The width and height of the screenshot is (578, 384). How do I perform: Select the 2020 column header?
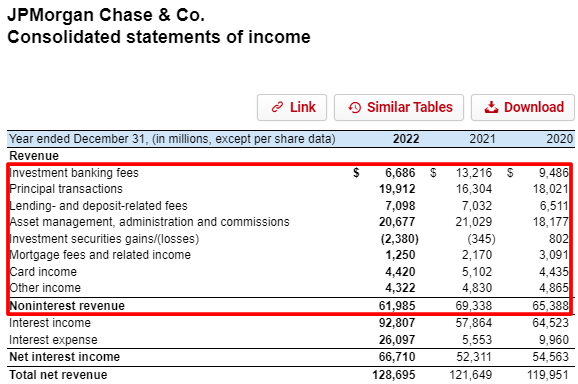pos(560,139)
